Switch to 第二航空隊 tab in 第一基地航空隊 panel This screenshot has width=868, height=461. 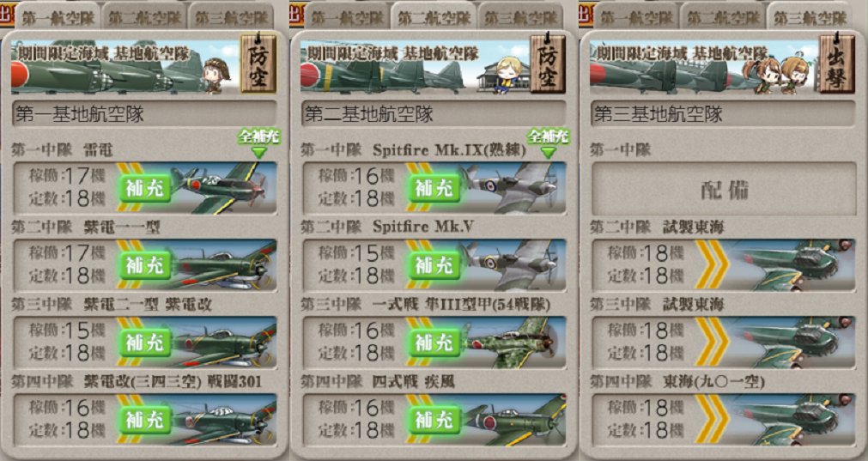click(x=145, y=17)
